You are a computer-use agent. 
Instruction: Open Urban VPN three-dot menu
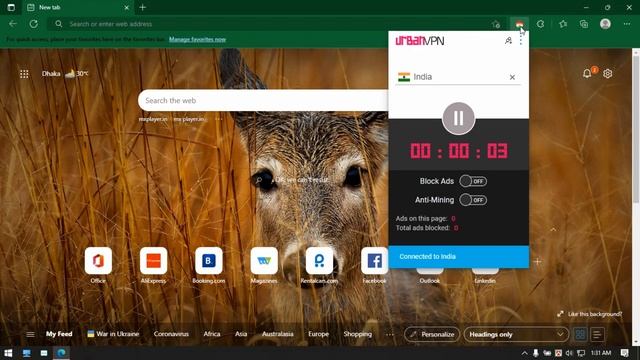pyautogui.click(x=521, y=40)
